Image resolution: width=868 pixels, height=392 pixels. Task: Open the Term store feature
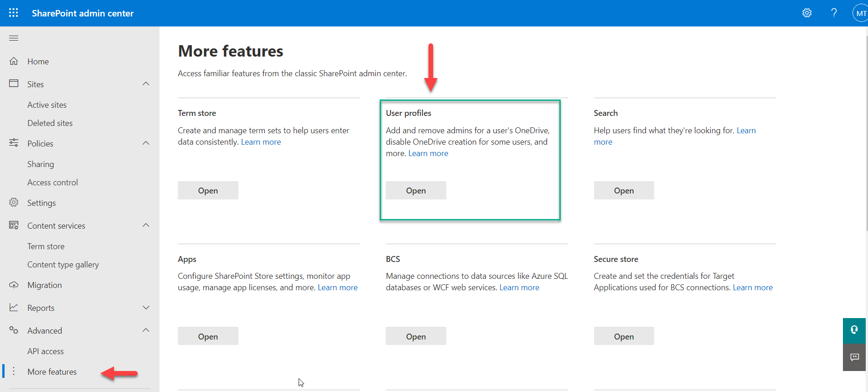point(208,190)
